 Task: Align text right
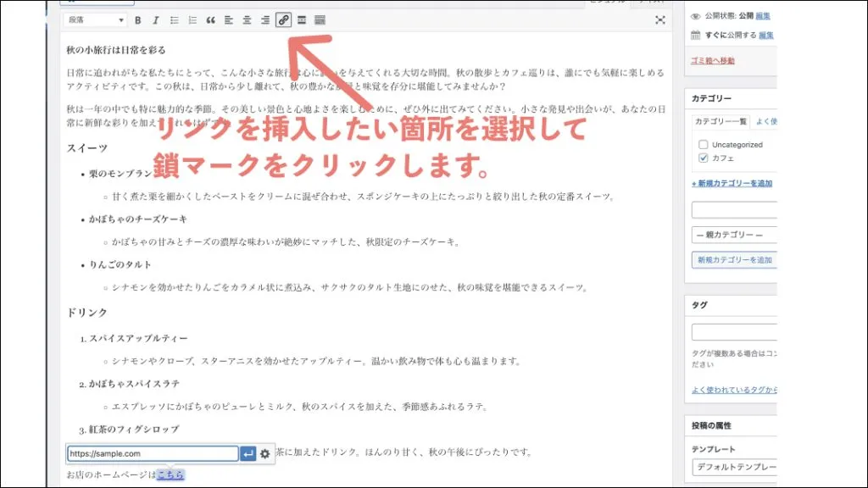tap(265, 20)
